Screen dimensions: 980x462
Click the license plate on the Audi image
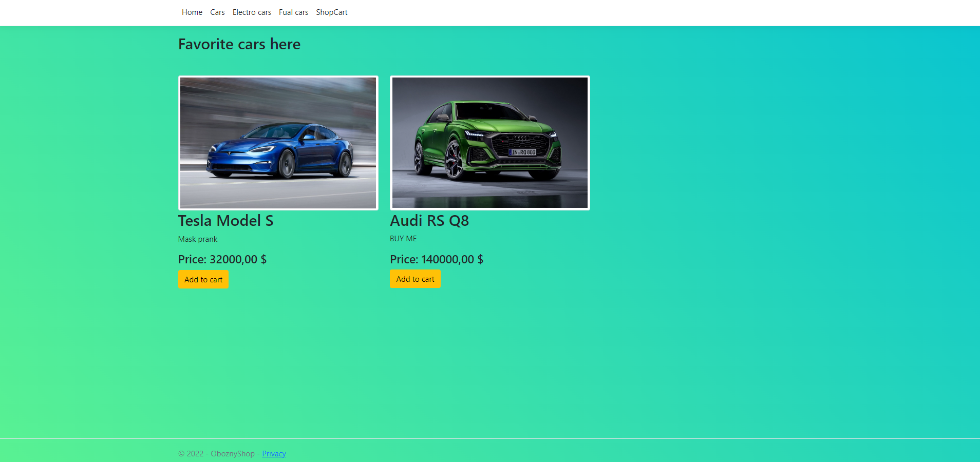(x=522, y=152)
